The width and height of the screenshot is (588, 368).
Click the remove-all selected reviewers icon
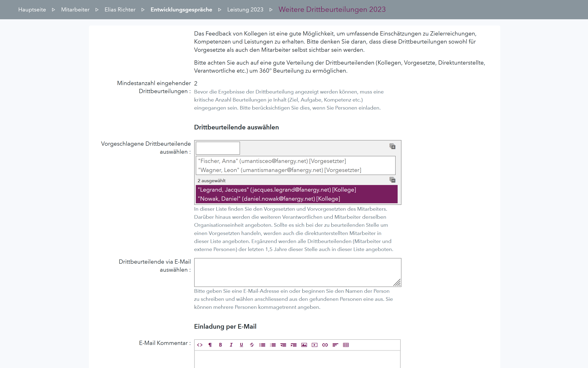pos(392,180)
